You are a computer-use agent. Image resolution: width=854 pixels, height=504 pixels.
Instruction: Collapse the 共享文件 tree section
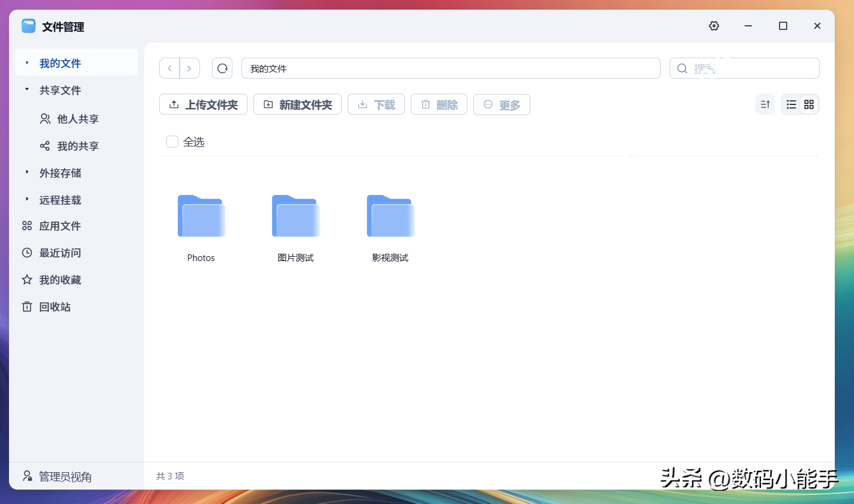26,90
